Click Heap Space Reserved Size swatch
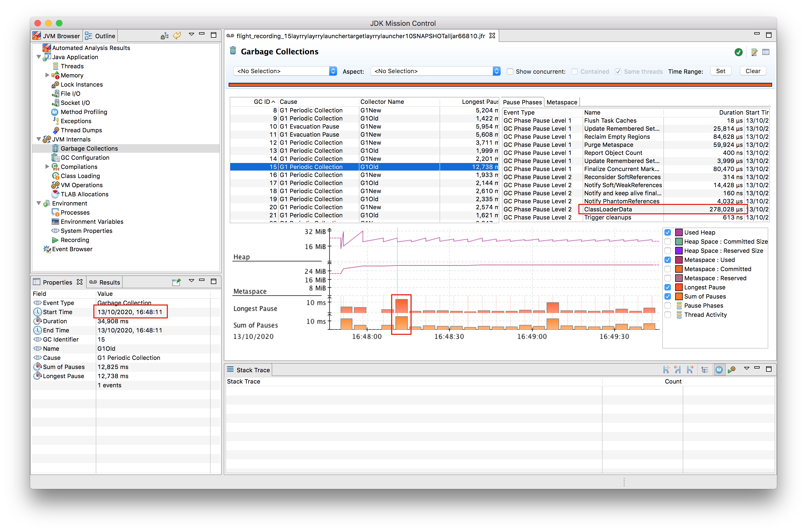 point(678,251)
